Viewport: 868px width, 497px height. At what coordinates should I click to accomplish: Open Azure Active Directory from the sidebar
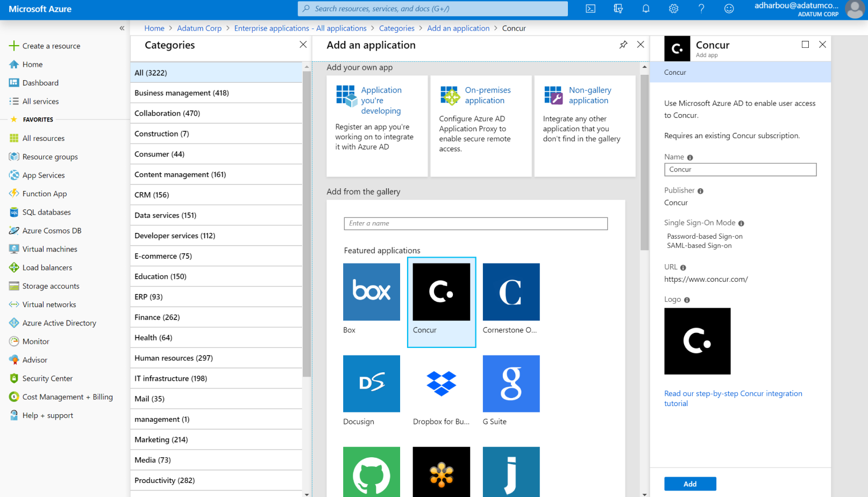59,323
